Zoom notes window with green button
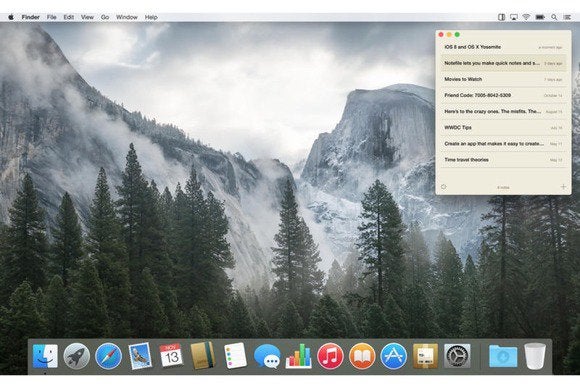Image resolution: width=580 pixels, height=388 pixels. 457,34
